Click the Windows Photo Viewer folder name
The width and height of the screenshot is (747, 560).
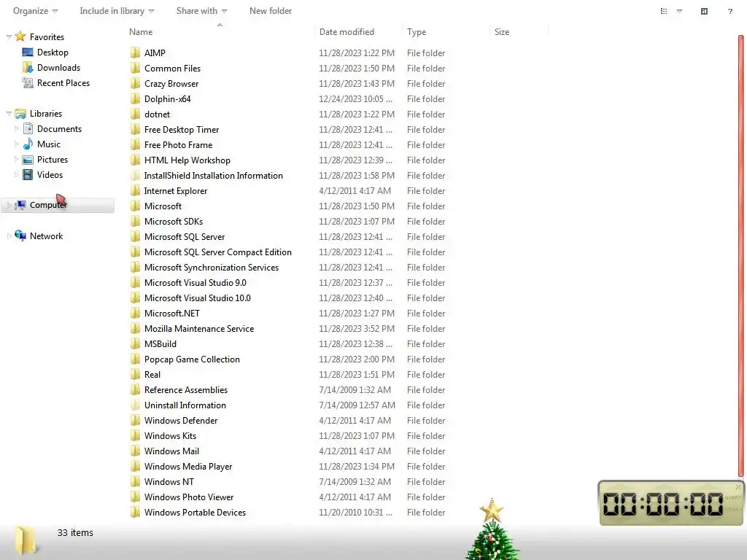189,497
